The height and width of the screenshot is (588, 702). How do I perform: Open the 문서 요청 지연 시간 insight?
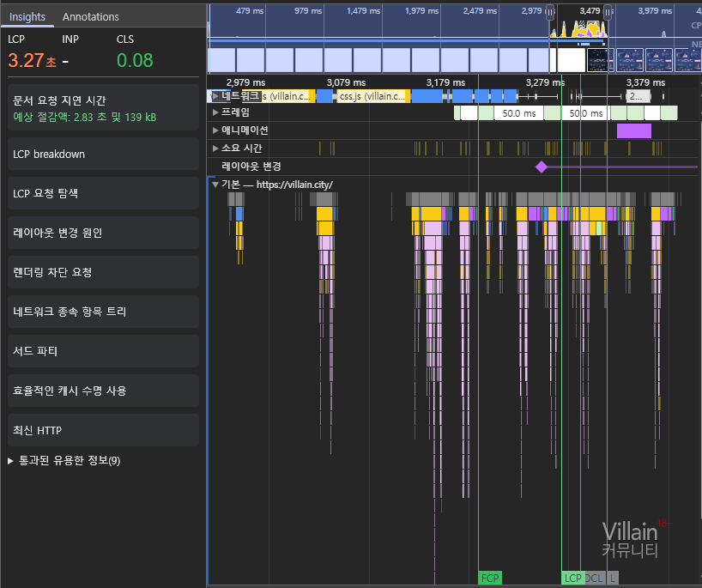tap(103, 108)
